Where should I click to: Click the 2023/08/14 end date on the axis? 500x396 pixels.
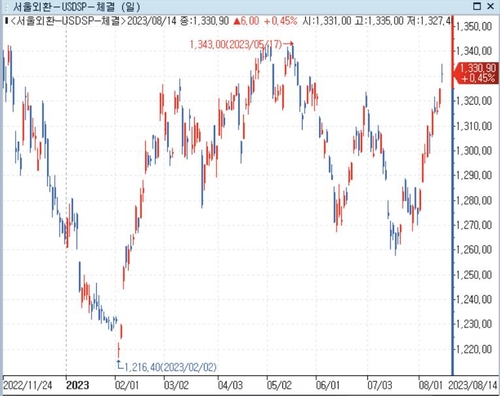click(x=473, y=385)
